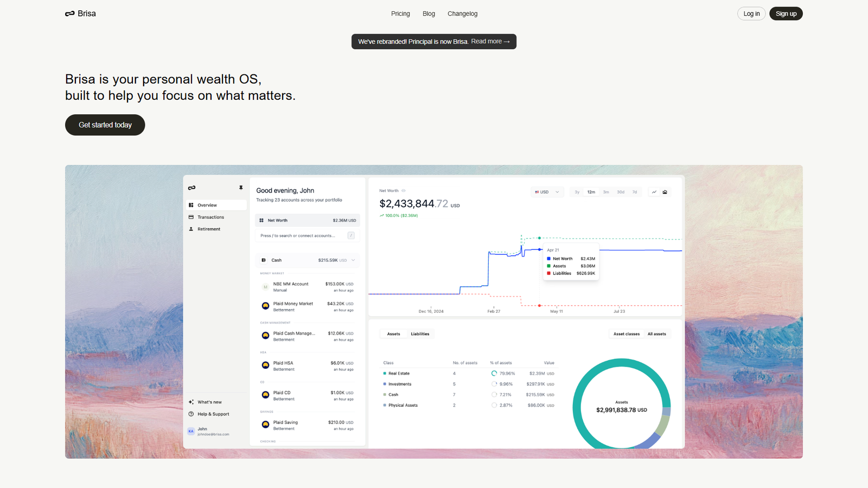The width and height of the screenshot is (868, 488).
Task: Click the Plaid HSA Betterment icon
Action: pos(265,365)
